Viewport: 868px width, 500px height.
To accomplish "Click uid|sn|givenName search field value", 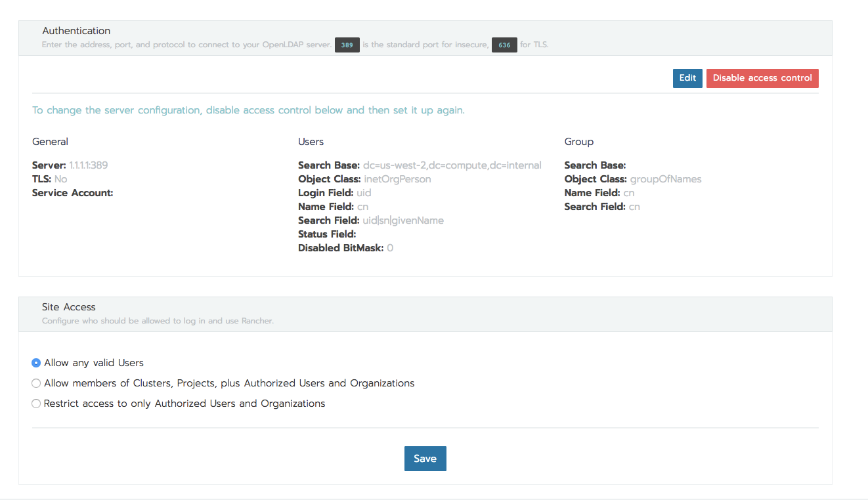I will click(x=403, y=220).
